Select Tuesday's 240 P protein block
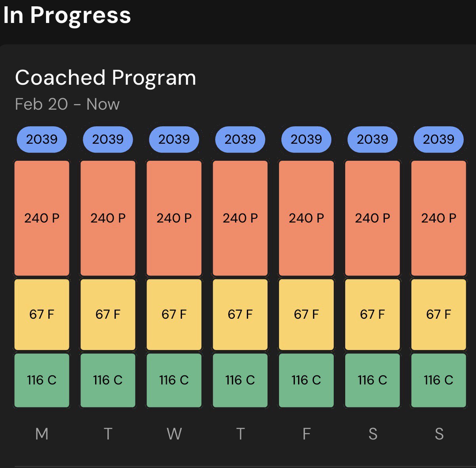This screenshot has height=468, width=476. (x=108, y=218)
